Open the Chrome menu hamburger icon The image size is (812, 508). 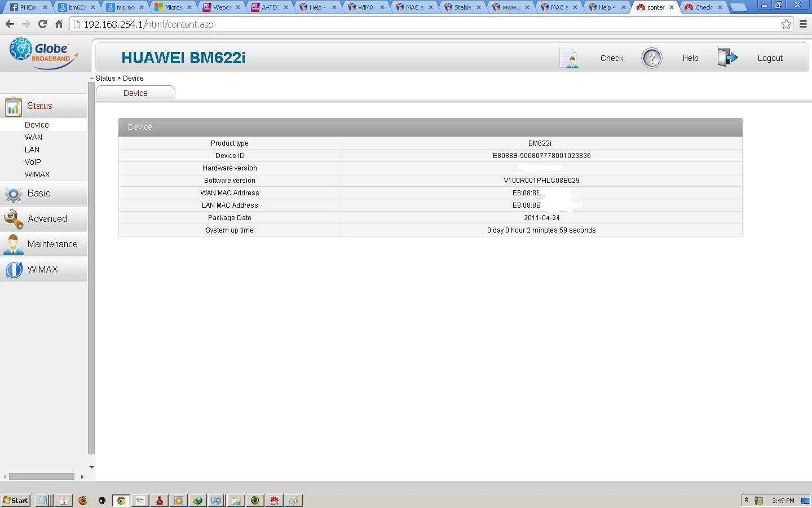(x=803, y=24)
